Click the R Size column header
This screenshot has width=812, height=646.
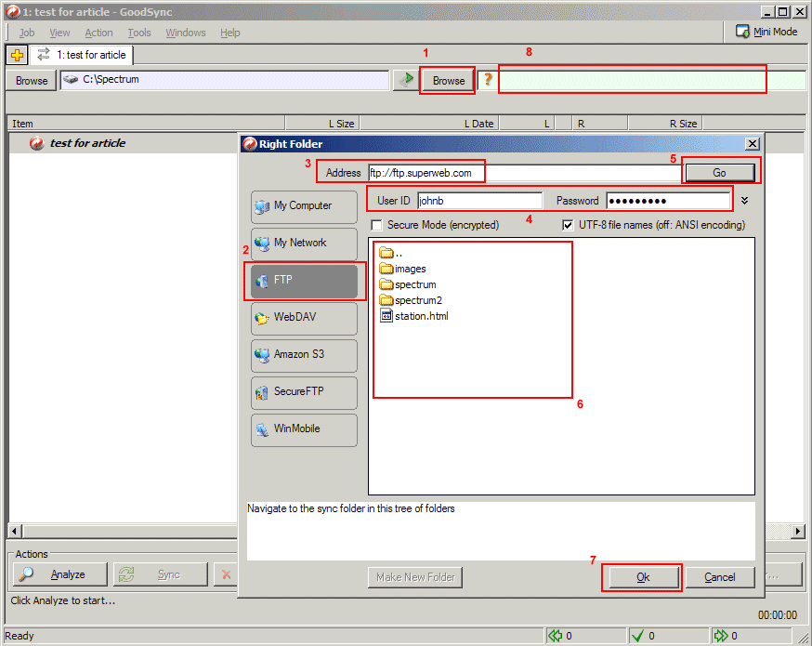[665, 124]
